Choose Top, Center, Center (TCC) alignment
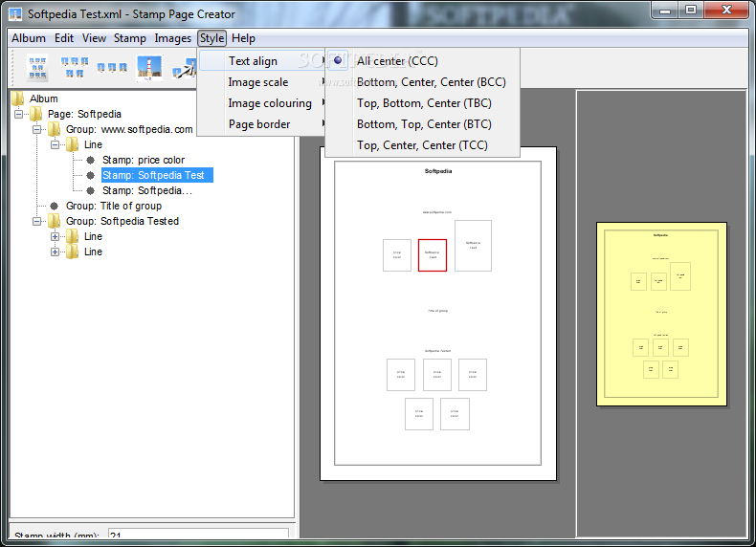 pos(422,145)
